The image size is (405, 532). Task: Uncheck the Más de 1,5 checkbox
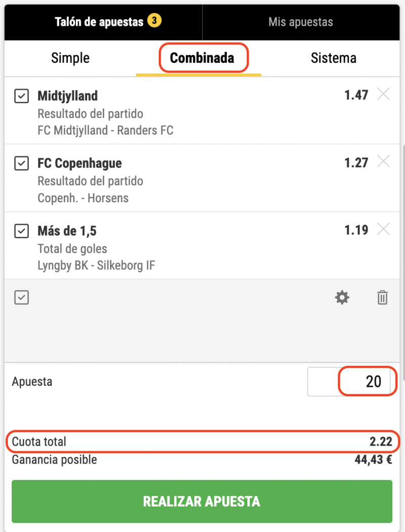click(x=21, y=231)
